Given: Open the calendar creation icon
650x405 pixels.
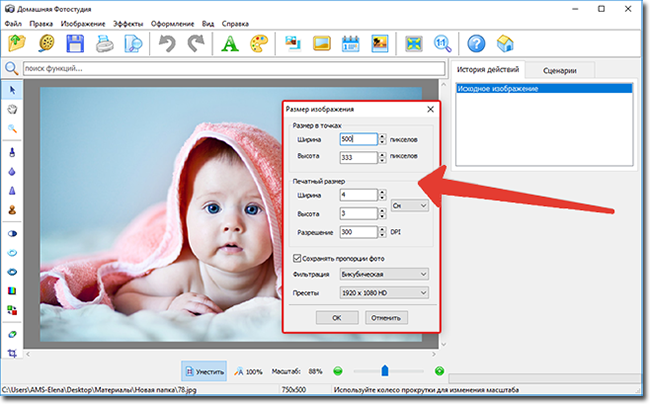Looking at the screenshot, I should 351,44.
